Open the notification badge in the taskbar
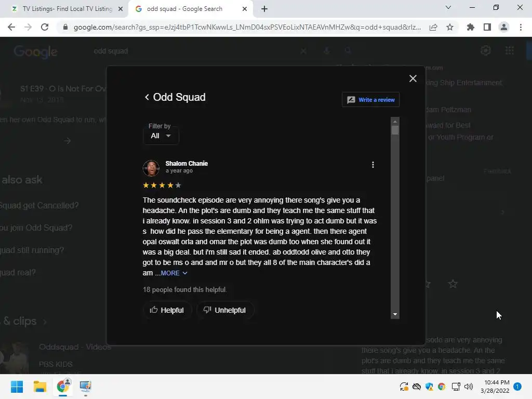The height and width of the screenshot is (399, 532). click(517, 387)
